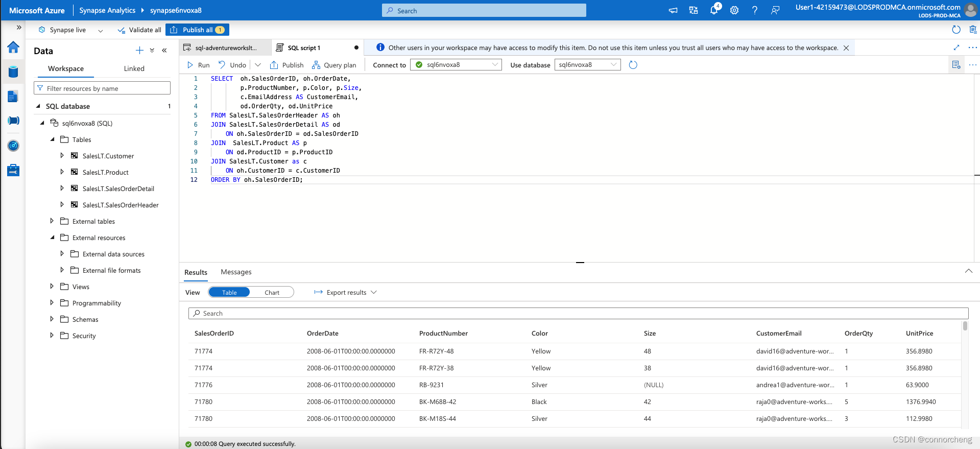This screenshot has height=449, width=980.
Task: Open the Synapse live mode dropdown
Action: pos(101,31)
